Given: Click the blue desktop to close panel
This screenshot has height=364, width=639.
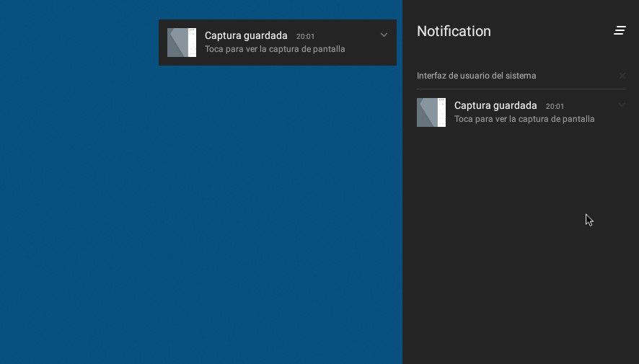Looking at the screenshot, I should [x=180, y=216].
